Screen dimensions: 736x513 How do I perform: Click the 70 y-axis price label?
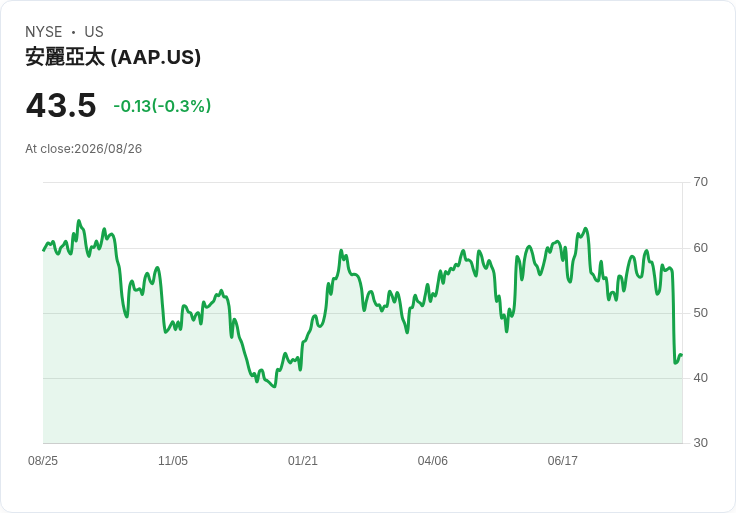(701, 182)
